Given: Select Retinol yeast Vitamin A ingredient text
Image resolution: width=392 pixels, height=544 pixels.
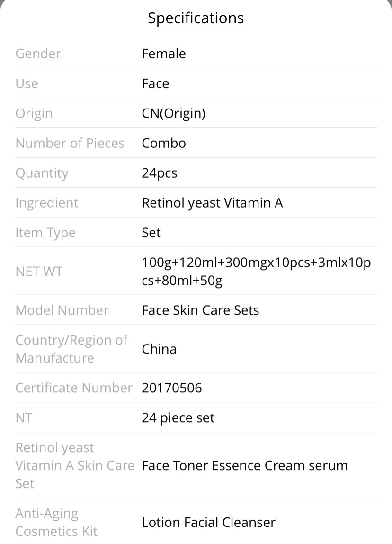Looking at the screenshot, I should 212,203.
